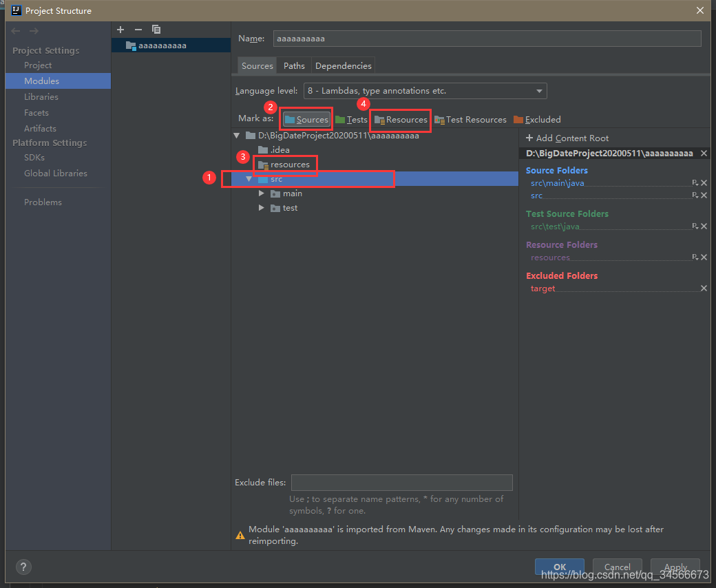Image resolution: width=716 pixels, height=588 pixels.
Task: Edit properties of resources resource folder
Action: [695, 257]
